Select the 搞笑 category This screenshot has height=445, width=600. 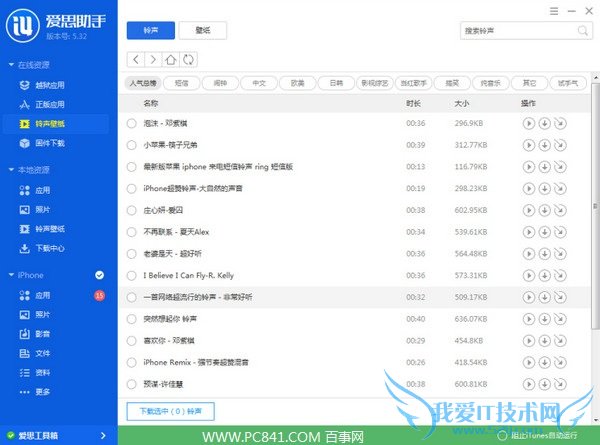[x=452, y=83]
